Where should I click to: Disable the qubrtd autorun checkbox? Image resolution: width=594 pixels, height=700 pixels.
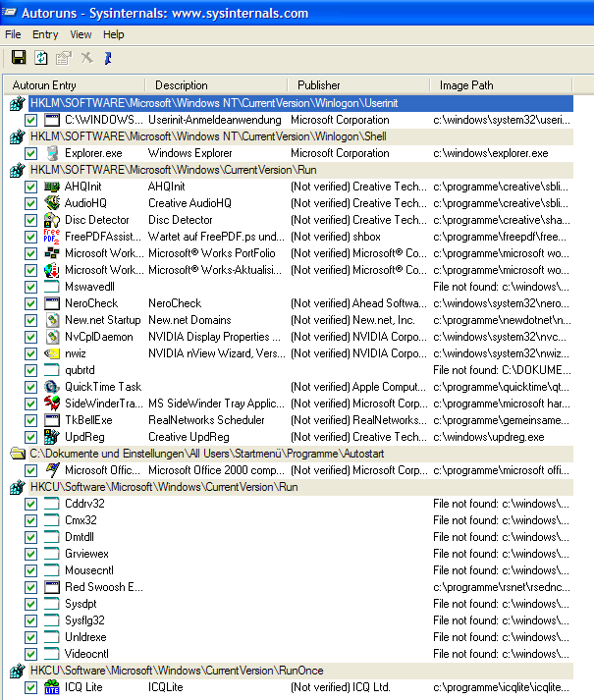(30, 370)
